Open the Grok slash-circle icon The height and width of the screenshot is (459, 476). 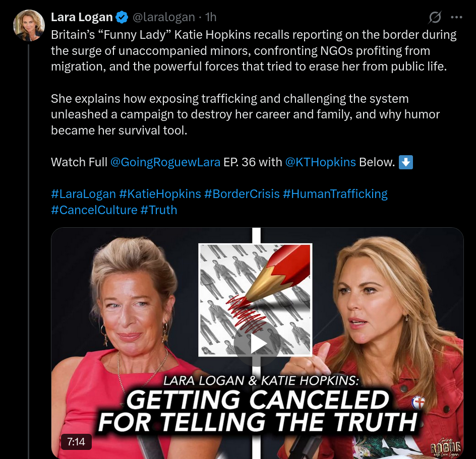(435, 17)
